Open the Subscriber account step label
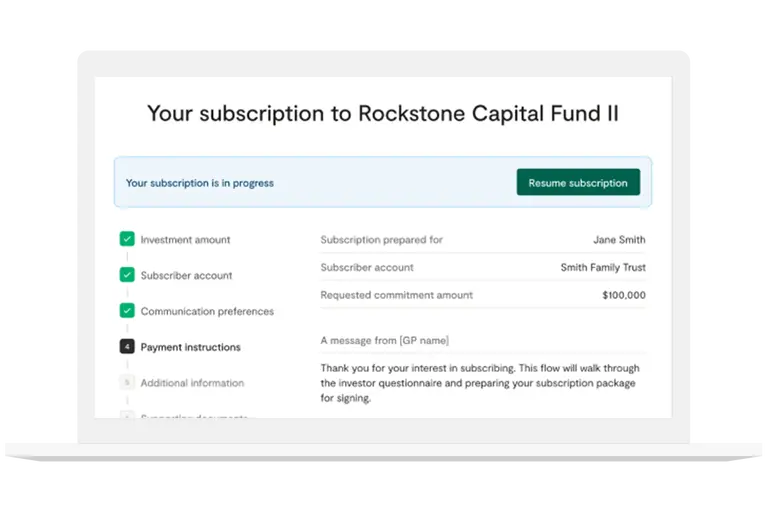 (x=186, y=275)
